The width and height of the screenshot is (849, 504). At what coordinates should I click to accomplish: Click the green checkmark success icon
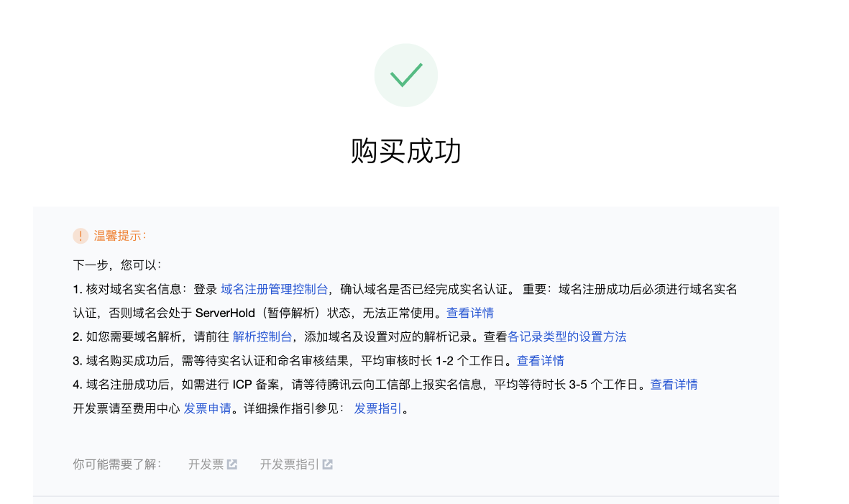tap(405, 75)
